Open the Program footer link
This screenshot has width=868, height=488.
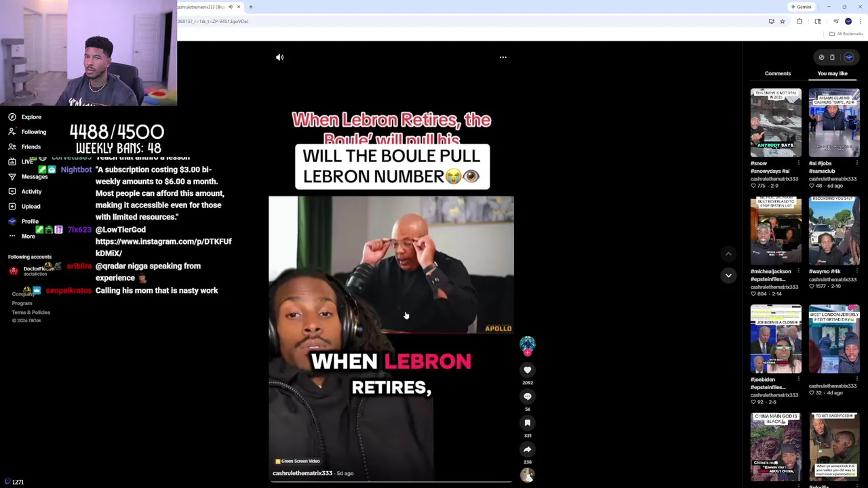point(22,303)
